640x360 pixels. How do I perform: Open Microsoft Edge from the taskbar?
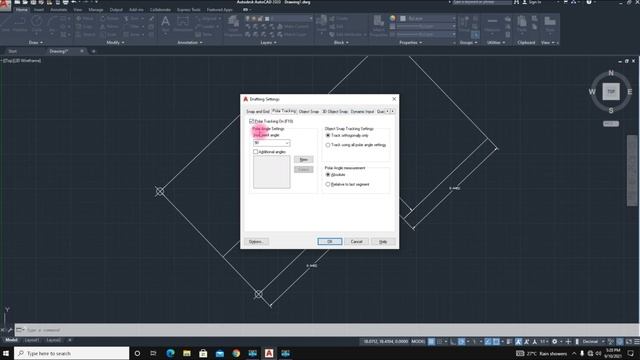coord(170,353)
